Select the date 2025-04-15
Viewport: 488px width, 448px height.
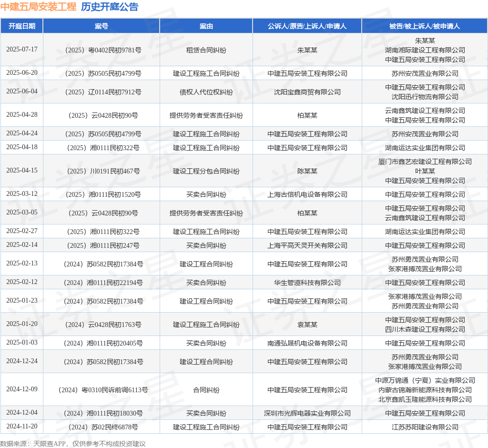pos(22,171)
